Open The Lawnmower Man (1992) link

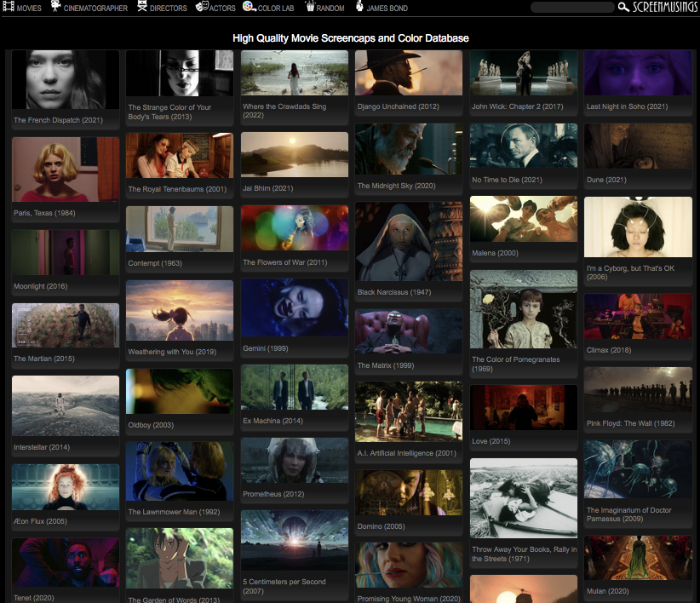[174, 512]
